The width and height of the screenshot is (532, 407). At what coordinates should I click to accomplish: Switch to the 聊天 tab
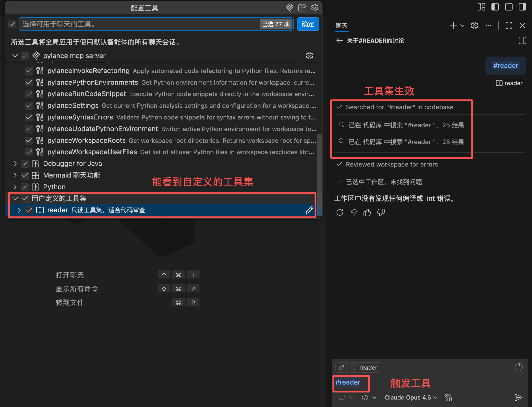coord(341,25)
